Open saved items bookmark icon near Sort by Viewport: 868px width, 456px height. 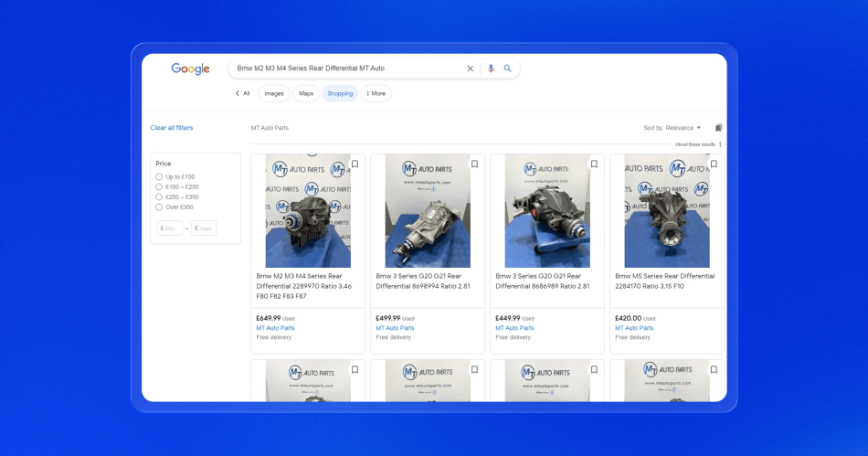pos(718,128)
